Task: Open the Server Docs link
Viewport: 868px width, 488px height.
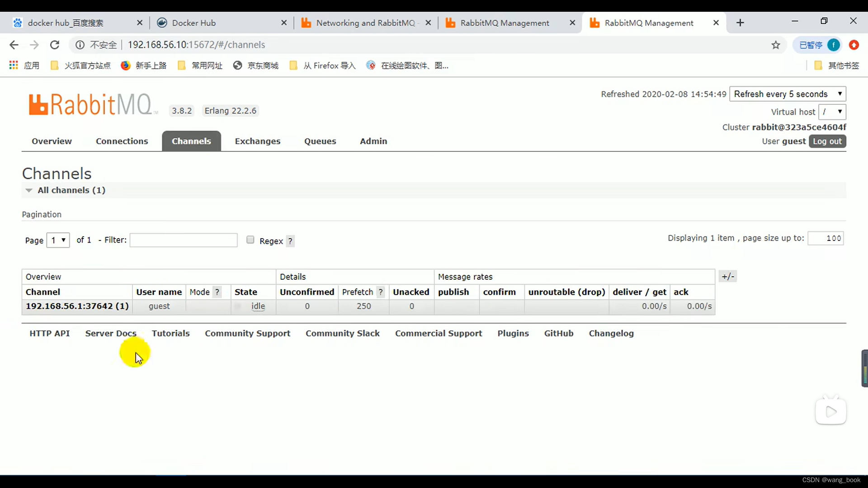Action: coord(111,333)
